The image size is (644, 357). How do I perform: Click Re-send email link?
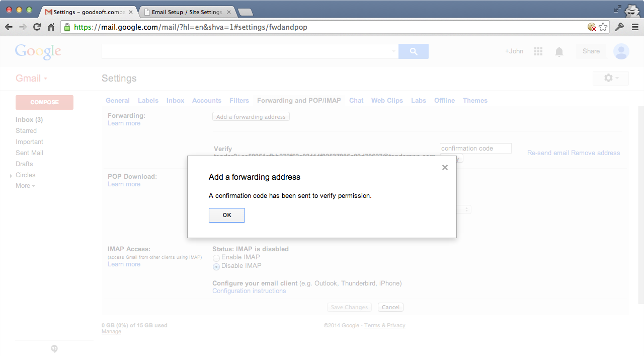click(548, 153)
